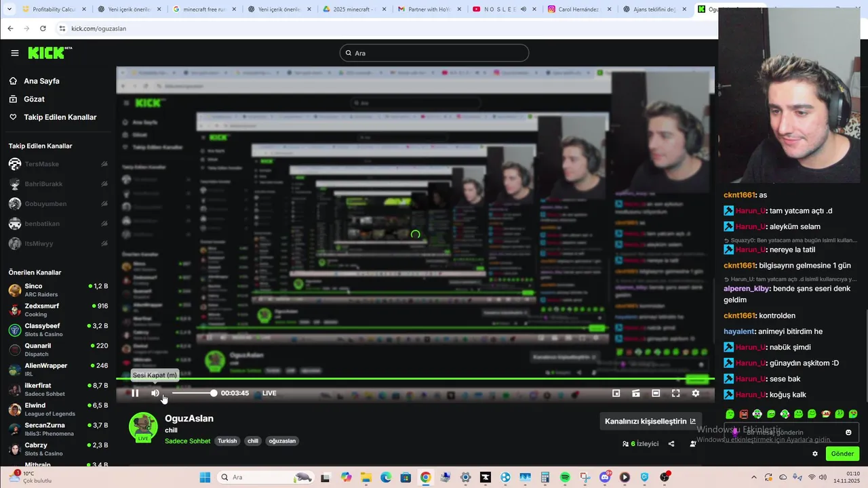This screenshot has height=488, width=868.
Task: Insert the first green quick emote
Action: click(x=730, y=414)
